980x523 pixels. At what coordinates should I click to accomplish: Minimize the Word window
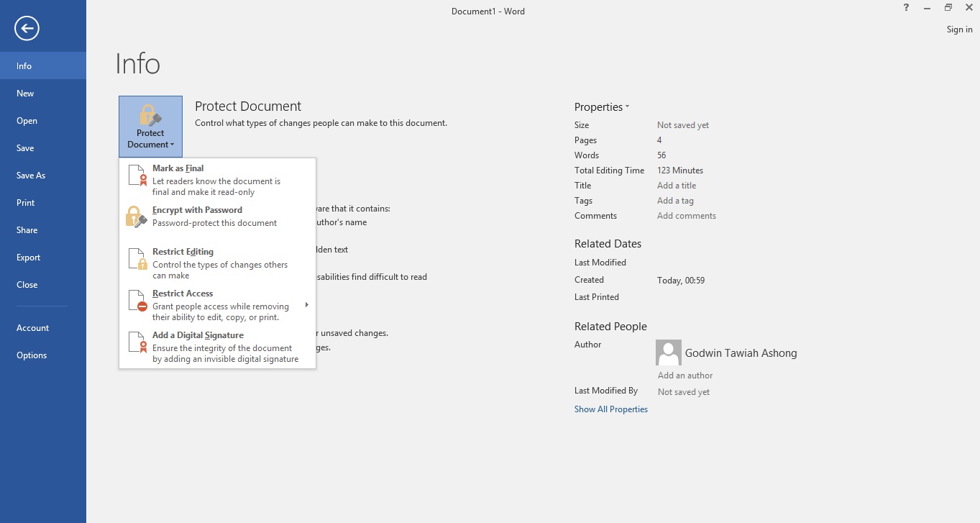[x=928, y=7]
